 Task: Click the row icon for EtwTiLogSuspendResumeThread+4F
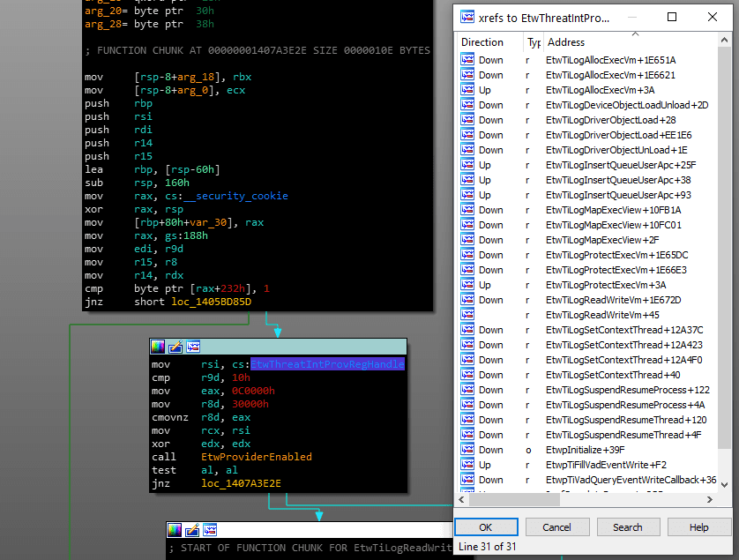pyautogui.click(x=467, y=435)
